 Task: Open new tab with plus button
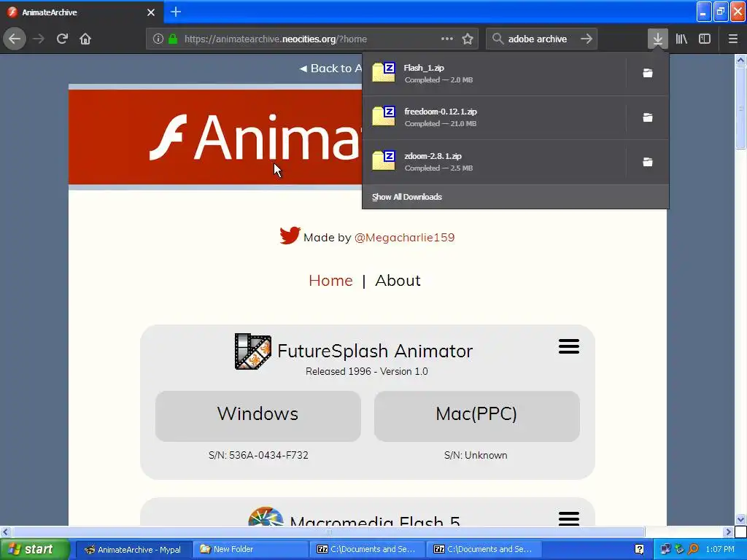(x=175, y=12)
